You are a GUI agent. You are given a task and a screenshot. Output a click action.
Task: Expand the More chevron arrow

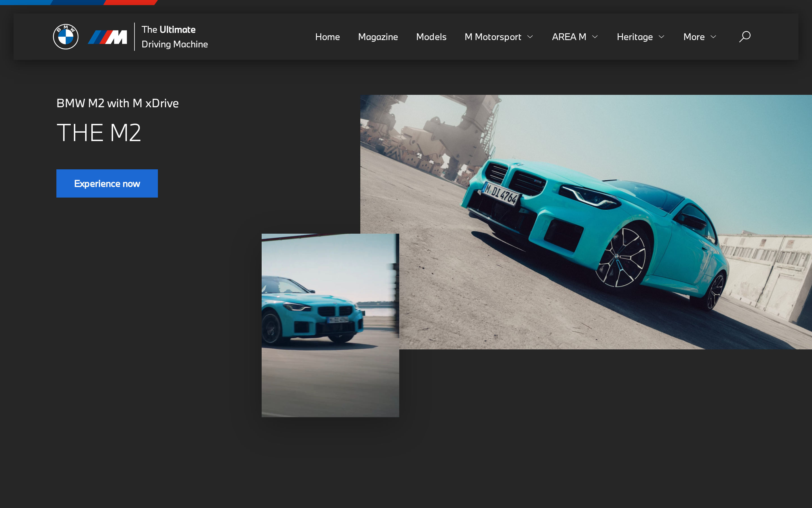click(x=713, y=37)
